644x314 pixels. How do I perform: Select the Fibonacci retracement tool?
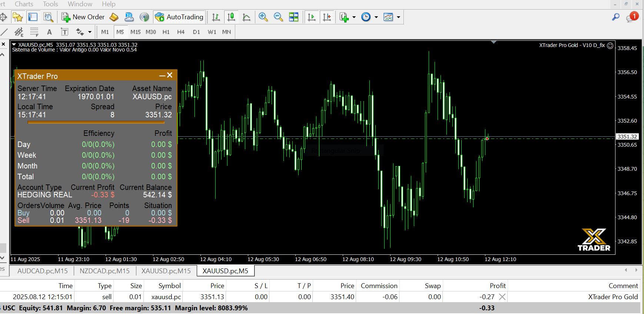click(x=34, y=32)
